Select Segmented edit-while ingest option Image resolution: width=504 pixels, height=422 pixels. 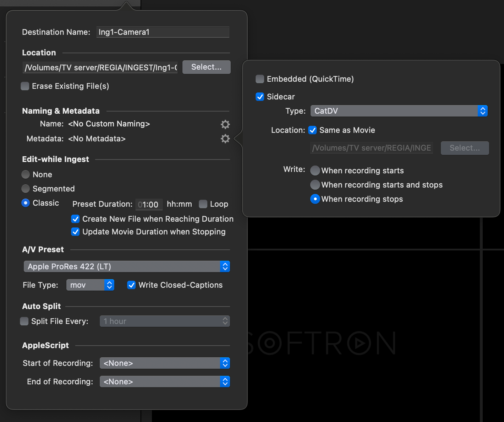pos(26,189)
